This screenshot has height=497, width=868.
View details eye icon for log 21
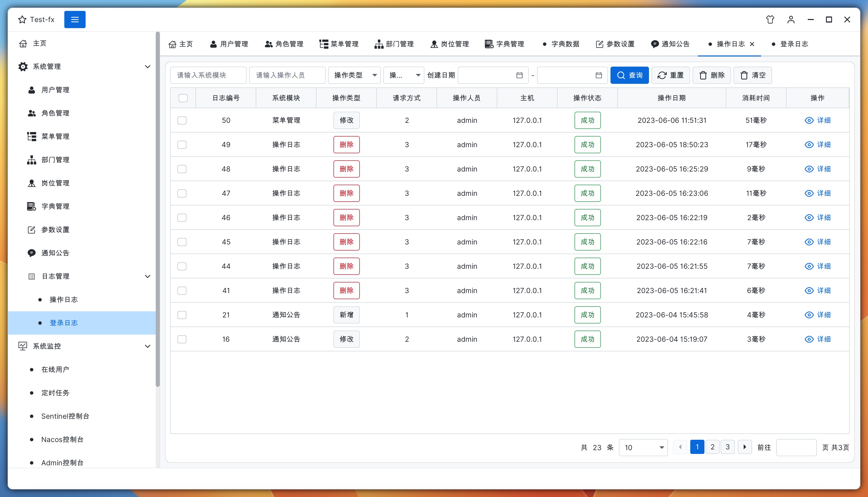[809, 315]
